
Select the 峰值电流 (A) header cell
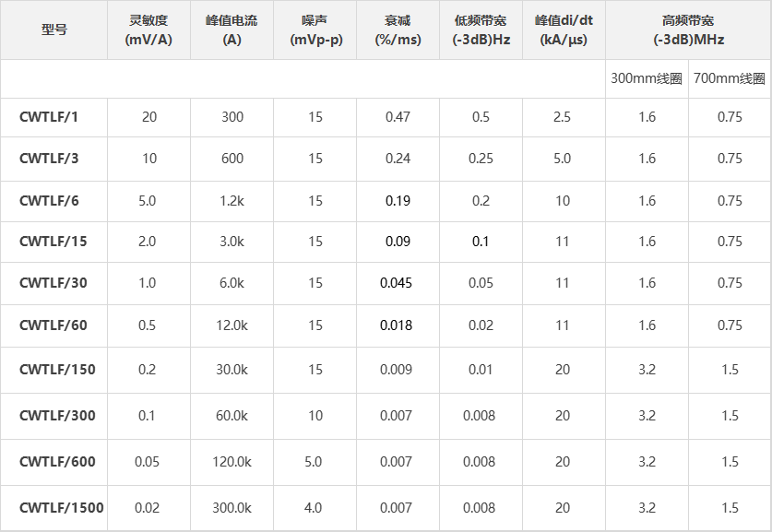(232, 30)
